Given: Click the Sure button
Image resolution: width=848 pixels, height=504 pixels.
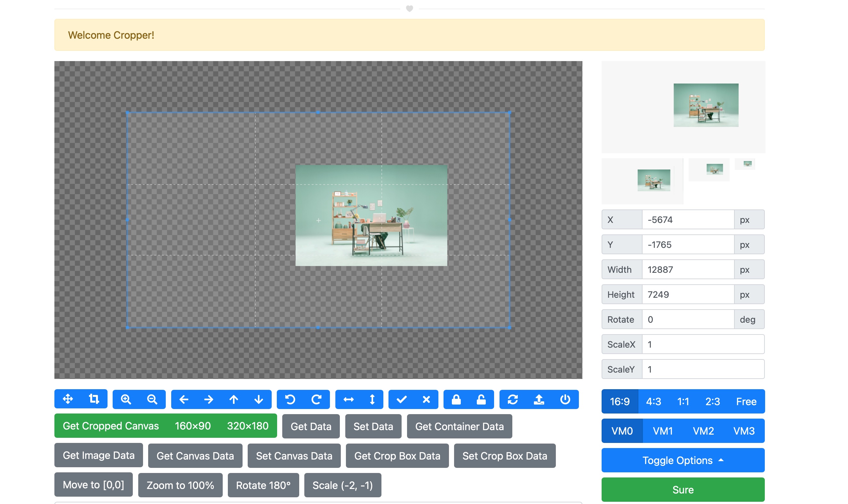Looking at the screenshot, I should 683,489.
